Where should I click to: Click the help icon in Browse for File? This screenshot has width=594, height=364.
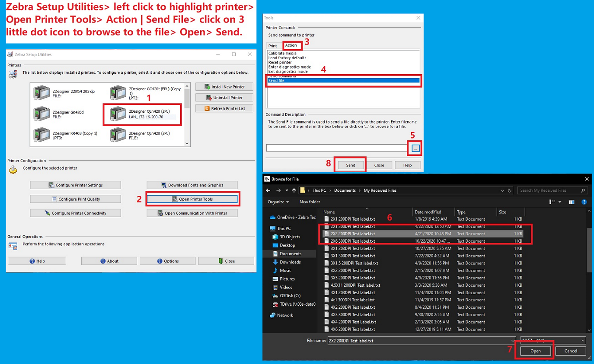point(584,202)
